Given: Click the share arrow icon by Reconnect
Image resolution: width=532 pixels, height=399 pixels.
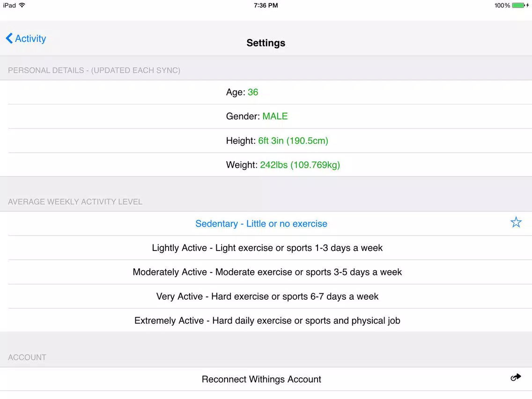Looking at the screenshot, I should coord(516,377).
